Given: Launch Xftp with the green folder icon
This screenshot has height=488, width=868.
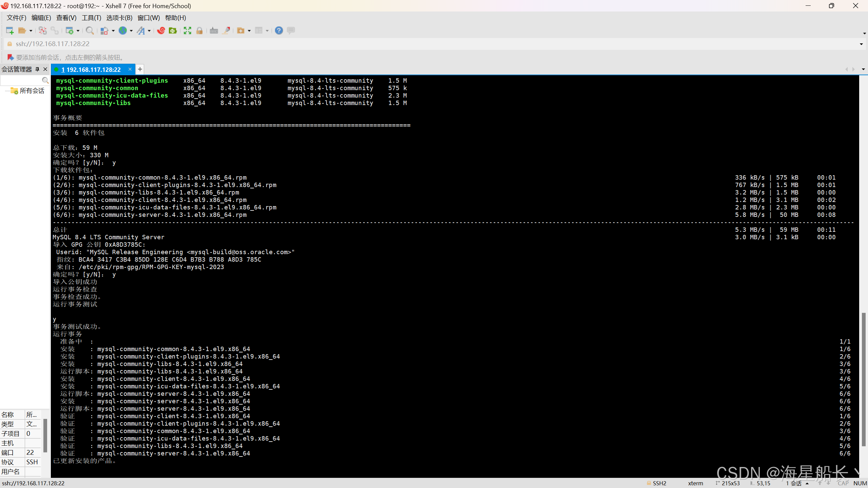Looking at the screenshot, I should (x=173, y=30).
